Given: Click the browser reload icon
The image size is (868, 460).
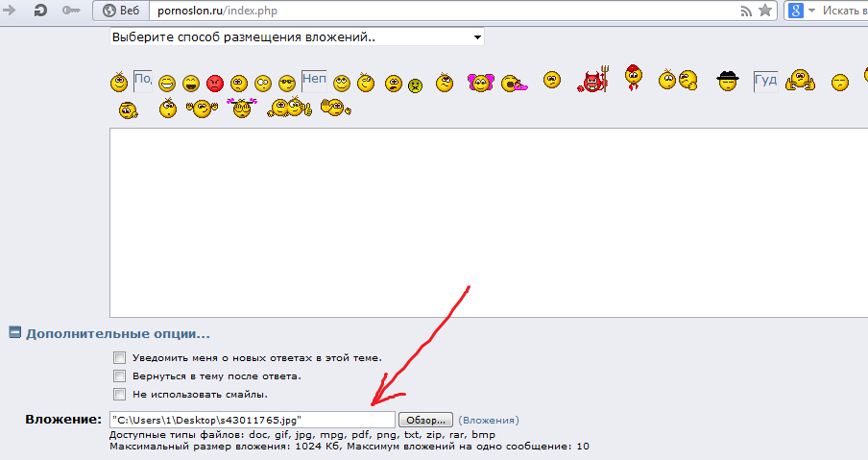Looking at the screenshot, I should click(x=40, y=10).
